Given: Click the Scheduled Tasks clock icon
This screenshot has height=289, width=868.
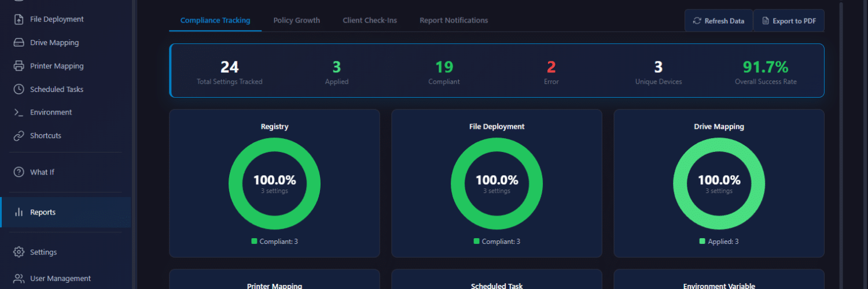Looking at the screenshot, I should [x=19, y=90].
